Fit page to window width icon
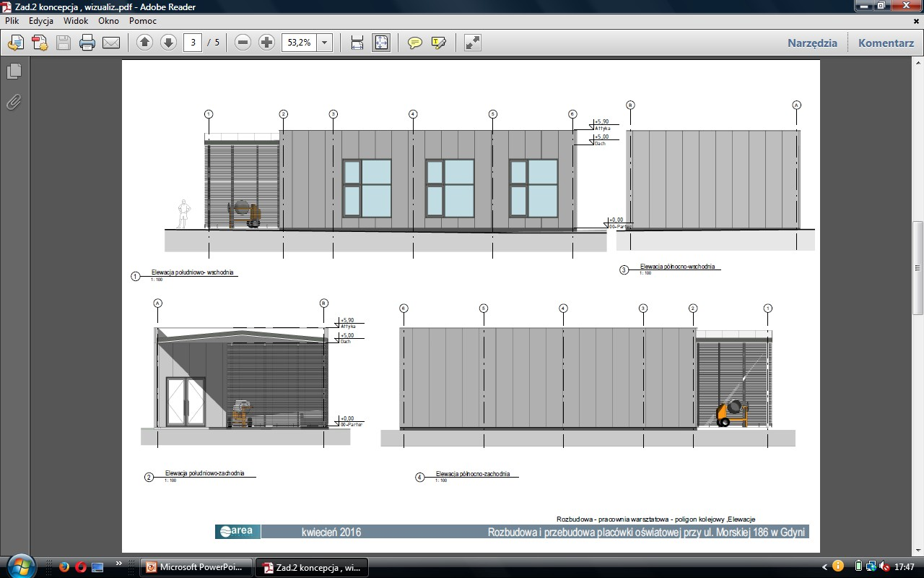This screenshot has height=578, width=924. pos(357,43)
